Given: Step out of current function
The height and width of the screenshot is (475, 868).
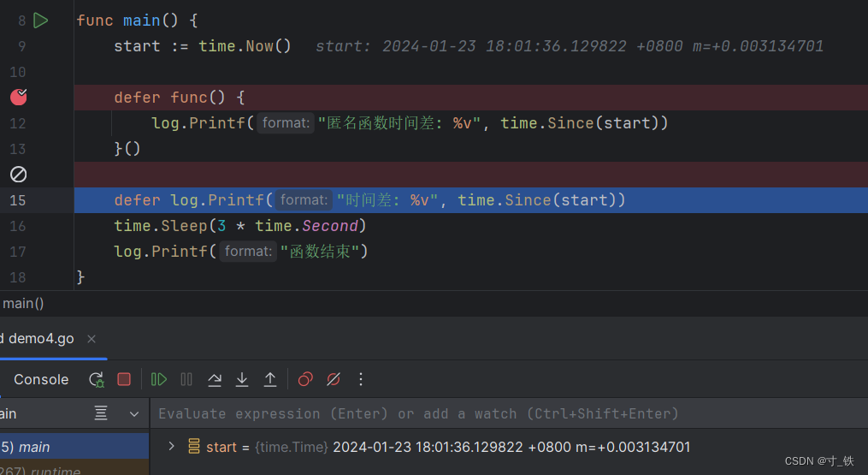Looking at the screenshot, I should click(x=270, y=379).
